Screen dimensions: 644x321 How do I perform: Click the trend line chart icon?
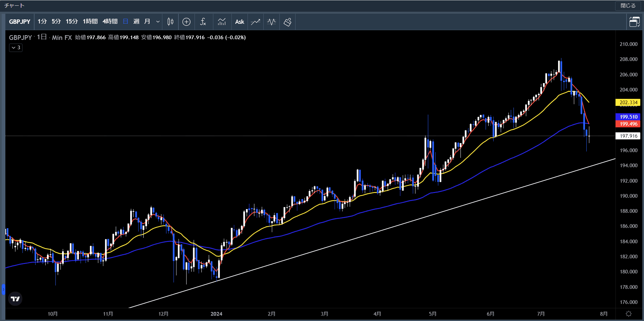[256, 22]
